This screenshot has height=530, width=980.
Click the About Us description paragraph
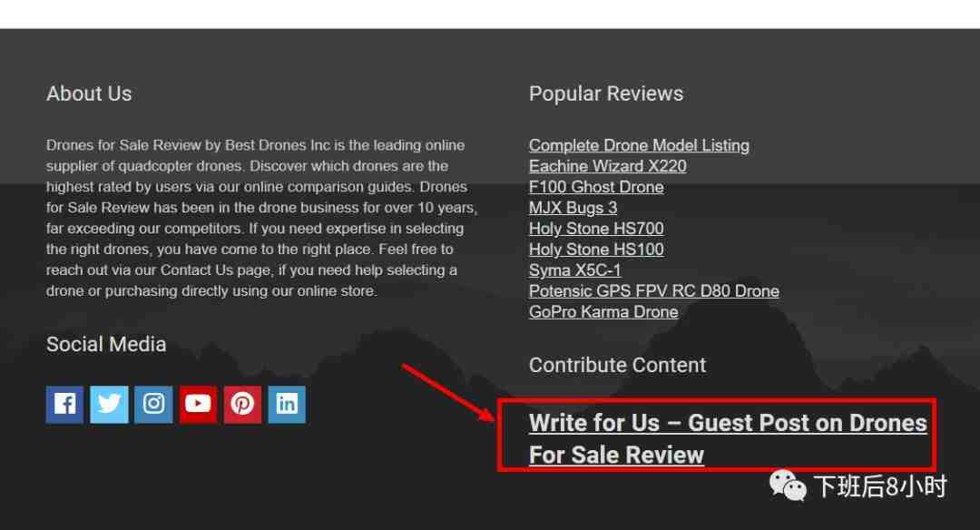261,218
